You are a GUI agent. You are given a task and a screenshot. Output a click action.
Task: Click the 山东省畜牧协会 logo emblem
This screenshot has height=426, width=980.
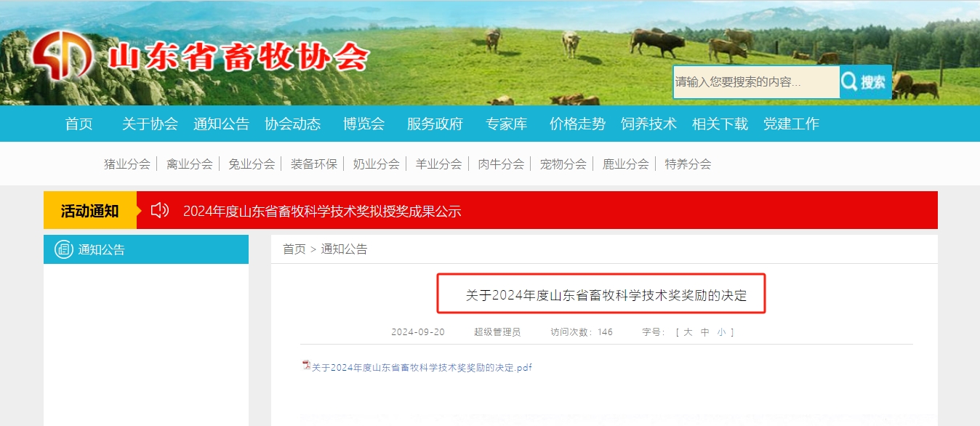[x=63, y=55]
